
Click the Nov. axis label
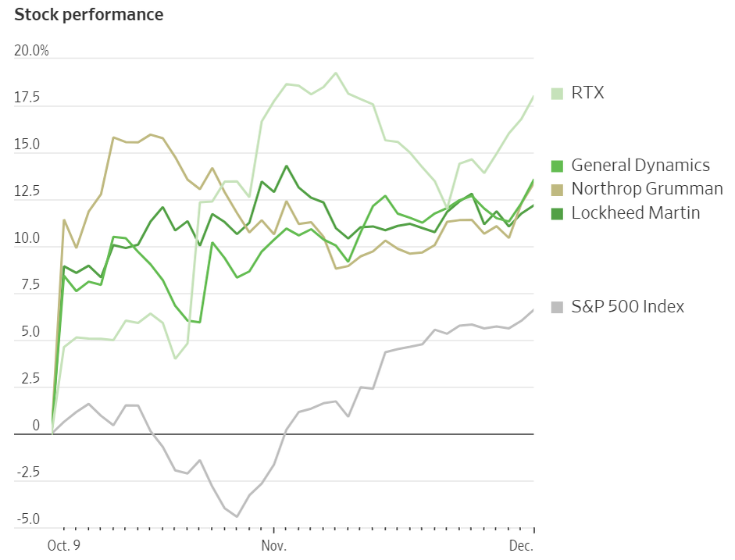[273, 545]
